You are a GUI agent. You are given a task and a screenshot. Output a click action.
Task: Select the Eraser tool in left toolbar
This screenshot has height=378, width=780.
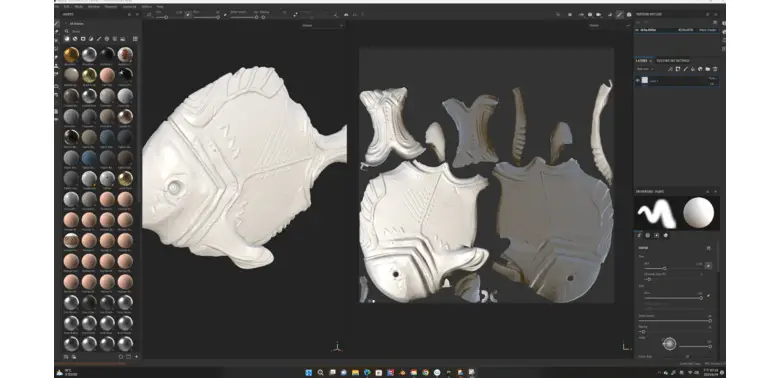point(56,31)
